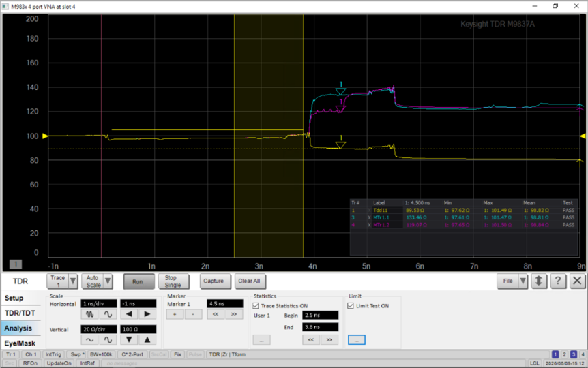
Task: Click IntTrig status bar item
Action: tap(53, 354)
